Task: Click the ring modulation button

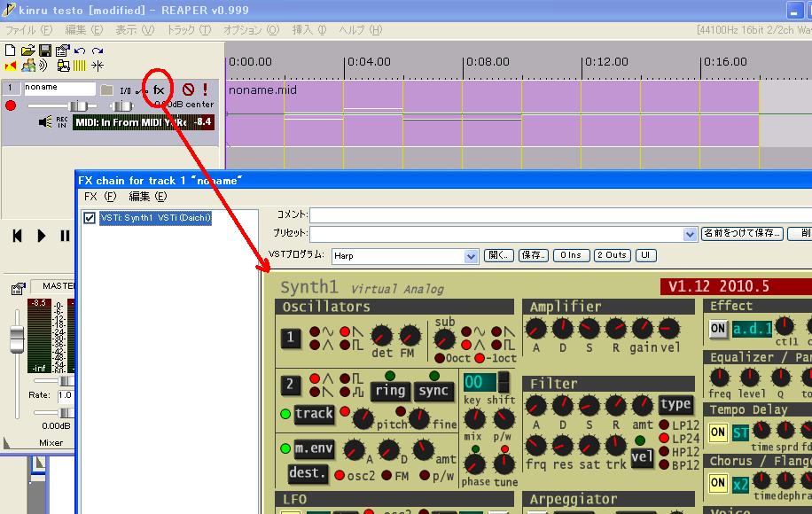Action: pos(390,391)
